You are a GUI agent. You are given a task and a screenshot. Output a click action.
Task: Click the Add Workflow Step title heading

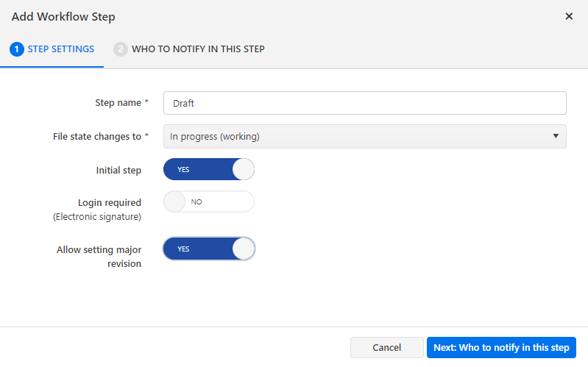point(63,16)
